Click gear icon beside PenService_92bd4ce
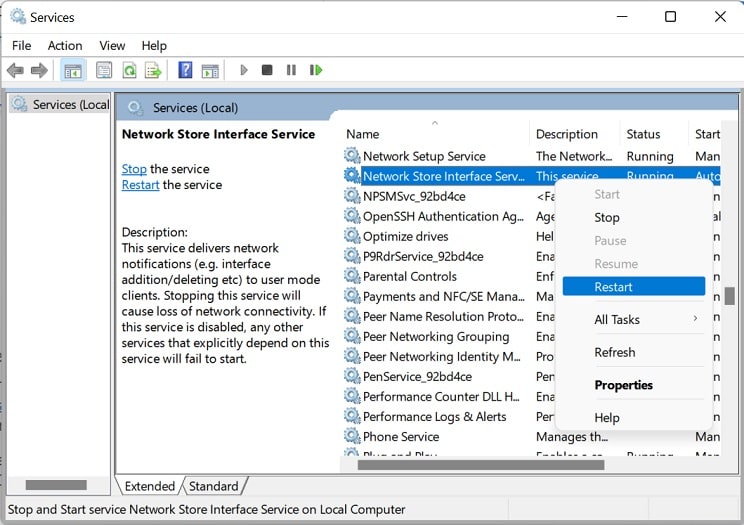 352,376
